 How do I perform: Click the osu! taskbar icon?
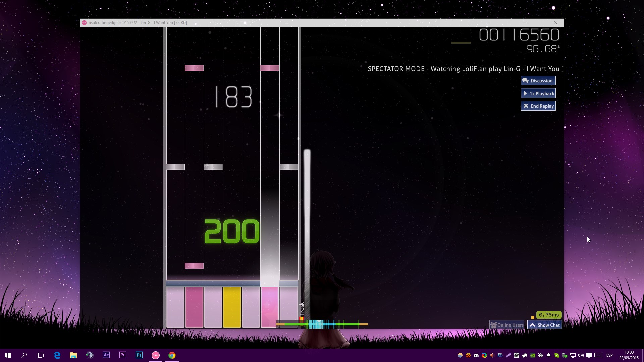click(155, 355)
